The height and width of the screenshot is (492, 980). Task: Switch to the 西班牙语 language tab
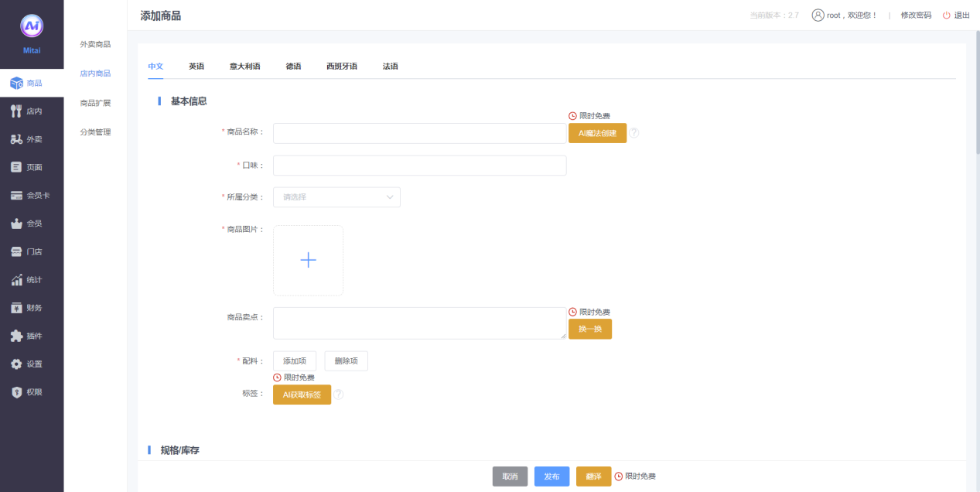point(342,67)
